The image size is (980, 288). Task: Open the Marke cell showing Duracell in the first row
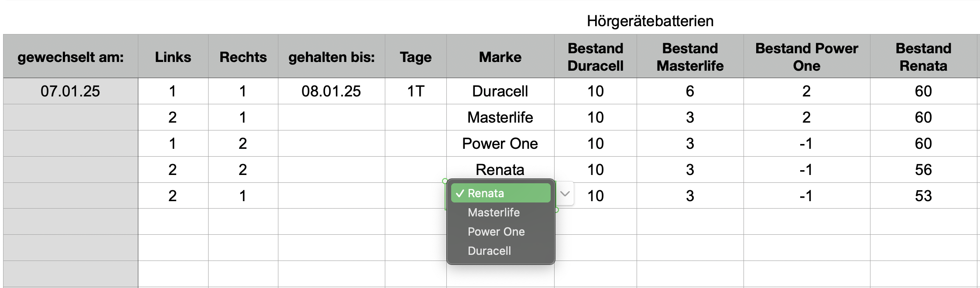click(x=500, y=91)
